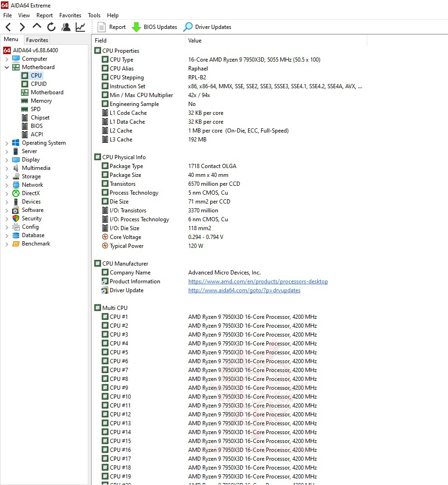Click the DirectX Xbox icon
Screen dimensions: 448x485
tap(16, 193)
